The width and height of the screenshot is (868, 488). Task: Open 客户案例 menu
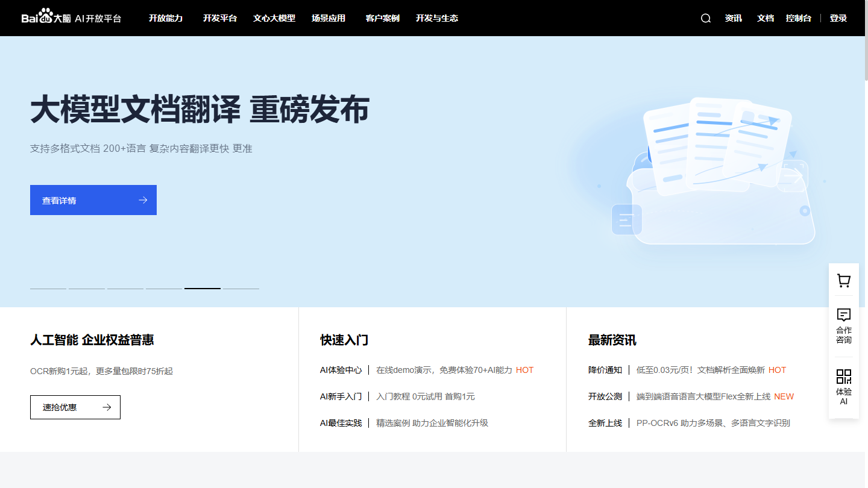tap(383, 18)
